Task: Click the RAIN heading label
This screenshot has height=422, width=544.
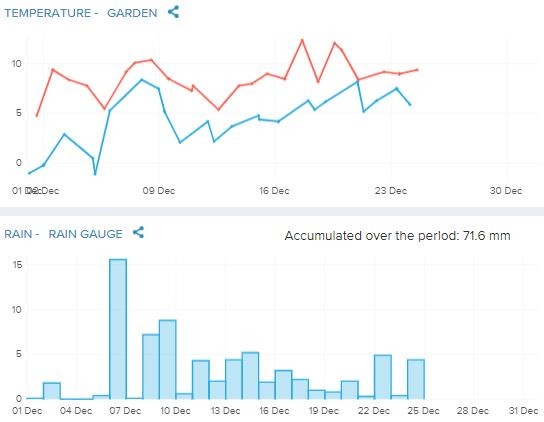Action: click(x=18, y=234)
